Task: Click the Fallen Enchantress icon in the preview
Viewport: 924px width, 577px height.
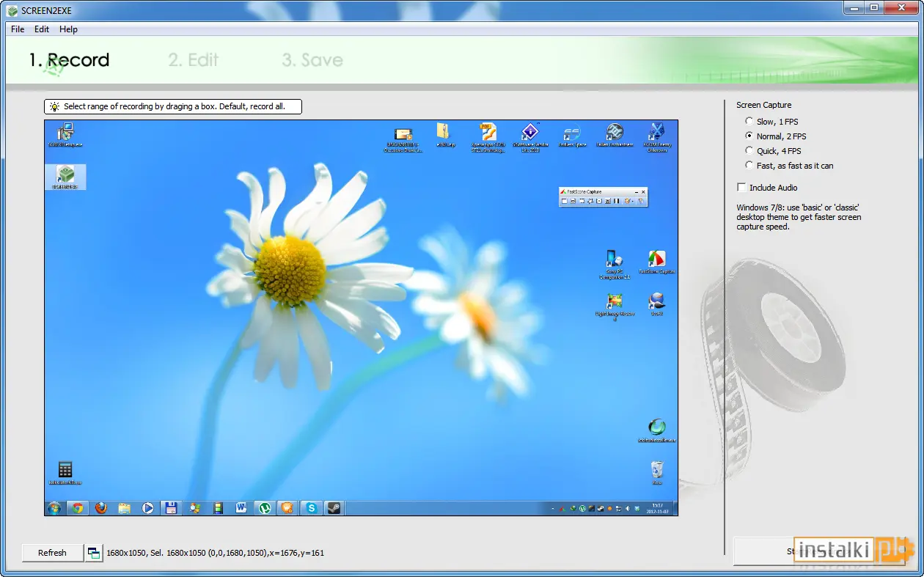Action: (x=615, y=132)
